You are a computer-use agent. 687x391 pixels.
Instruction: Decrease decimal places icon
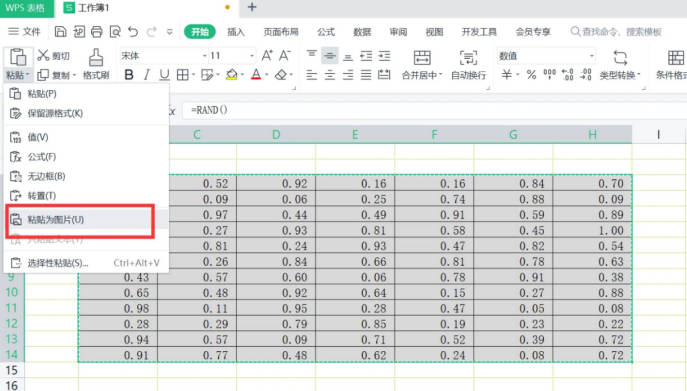(x=586, y=75)
